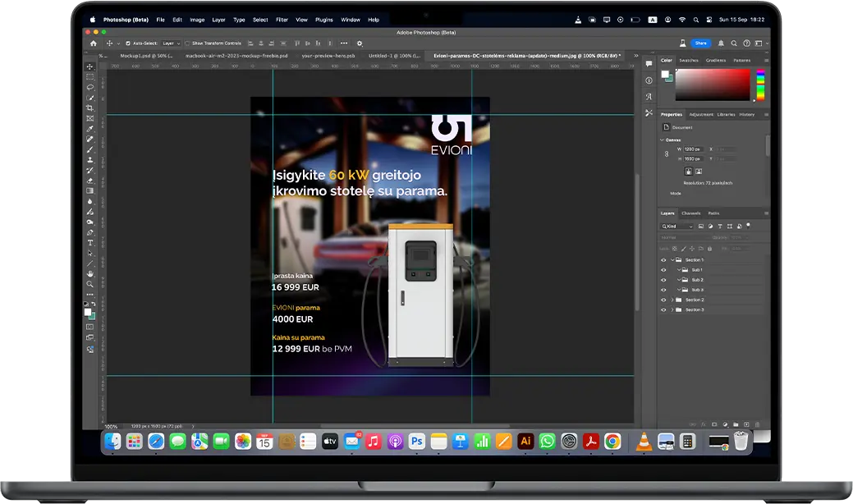Select the Clone Stamp tool

pos(90,160)
